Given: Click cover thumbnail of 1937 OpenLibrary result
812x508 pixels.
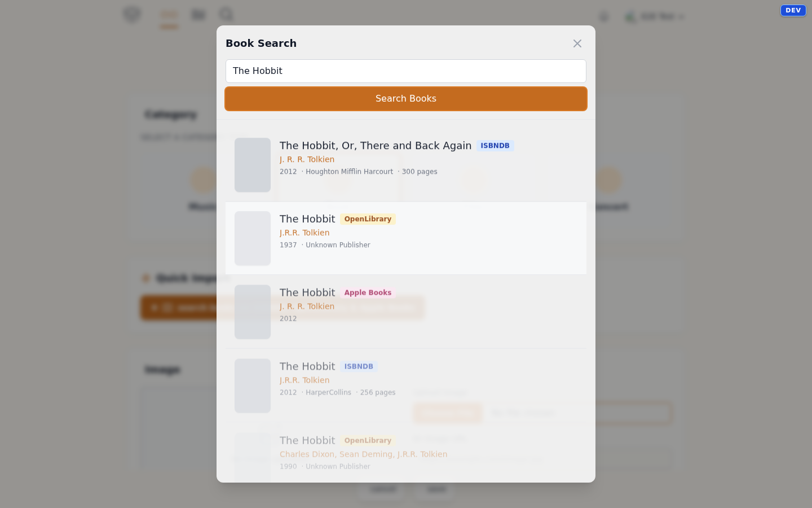Looking at the screenshot, I should [253, 238].
